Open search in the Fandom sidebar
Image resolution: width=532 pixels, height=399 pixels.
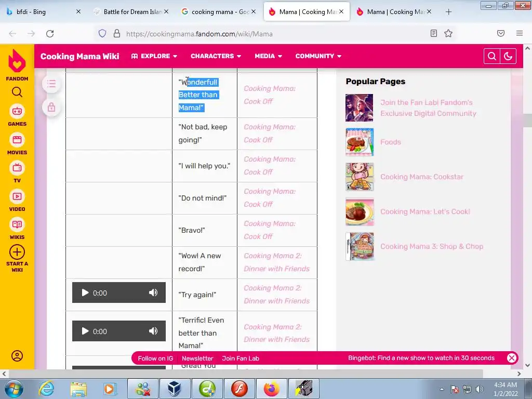pyautogui.click(x=17, y=92)
